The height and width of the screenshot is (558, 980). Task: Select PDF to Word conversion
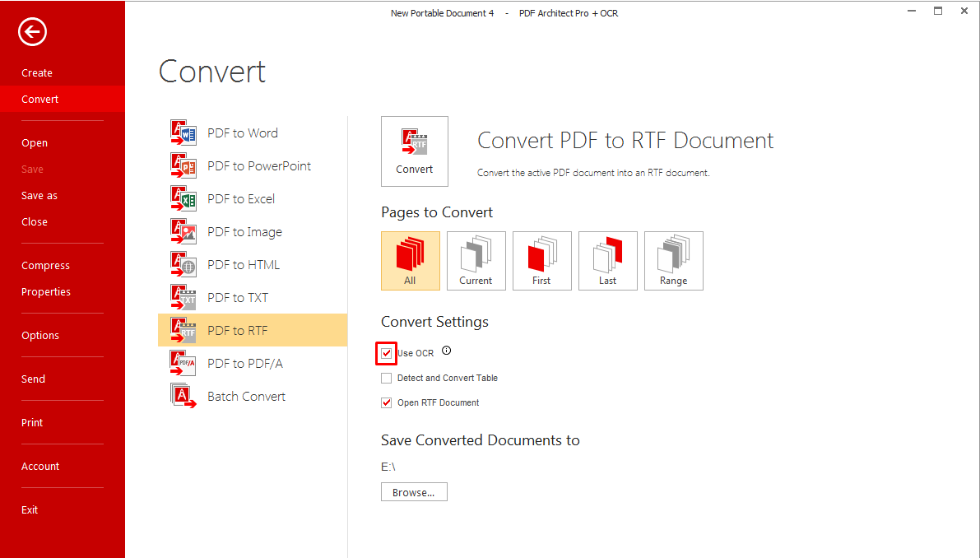pos(253,133)
